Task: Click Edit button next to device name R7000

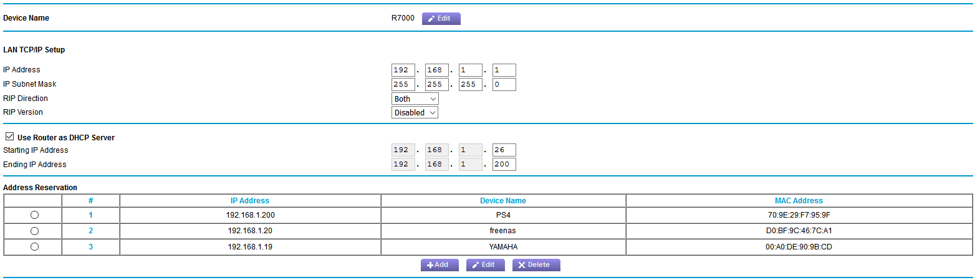Action: (x=441, y=19)
